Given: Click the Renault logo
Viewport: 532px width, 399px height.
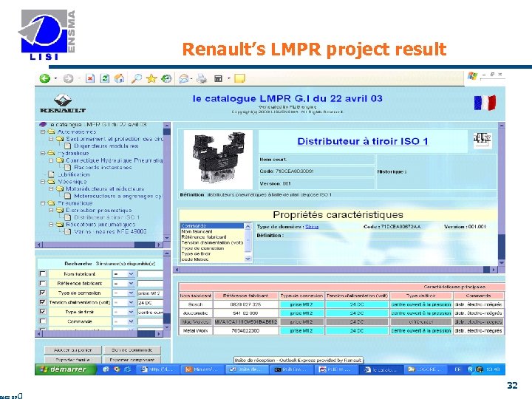Looking at the screenshot, I should pyautogui.click(x=63, y=103).
